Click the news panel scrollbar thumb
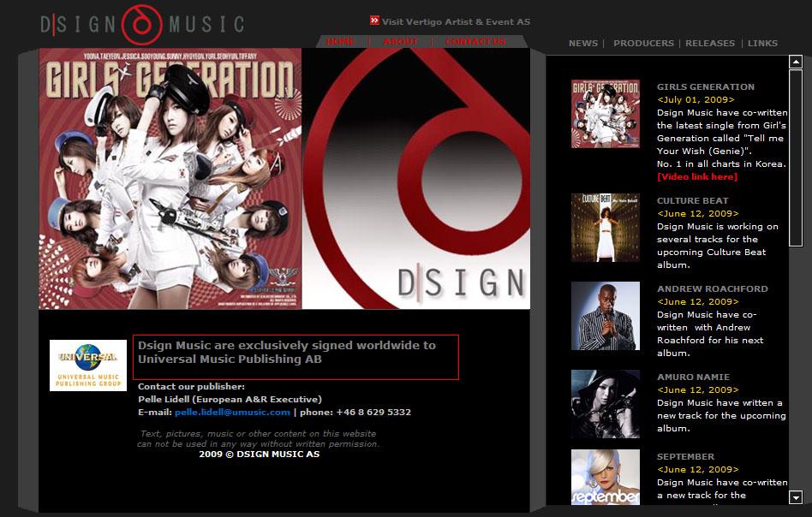The height and width of the screenshot is (517, 812). (x=796, y=158)
